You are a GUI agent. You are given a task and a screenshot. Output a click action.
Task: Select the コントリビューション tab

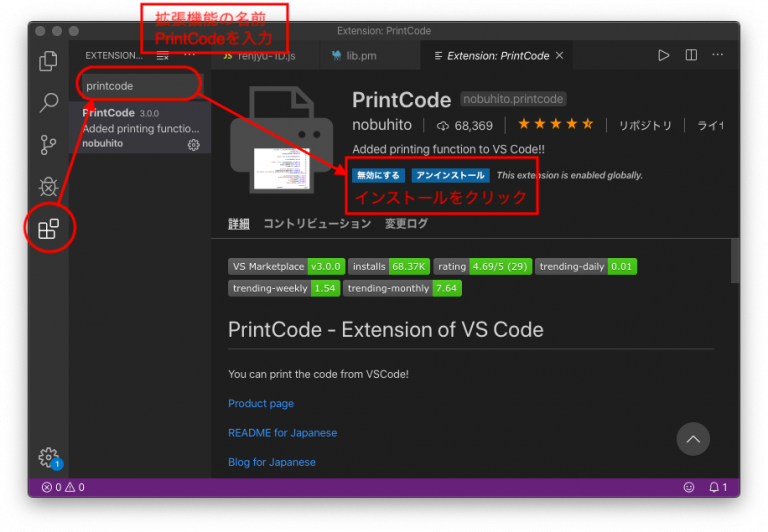pyautogui.click(x=316, y=224)
